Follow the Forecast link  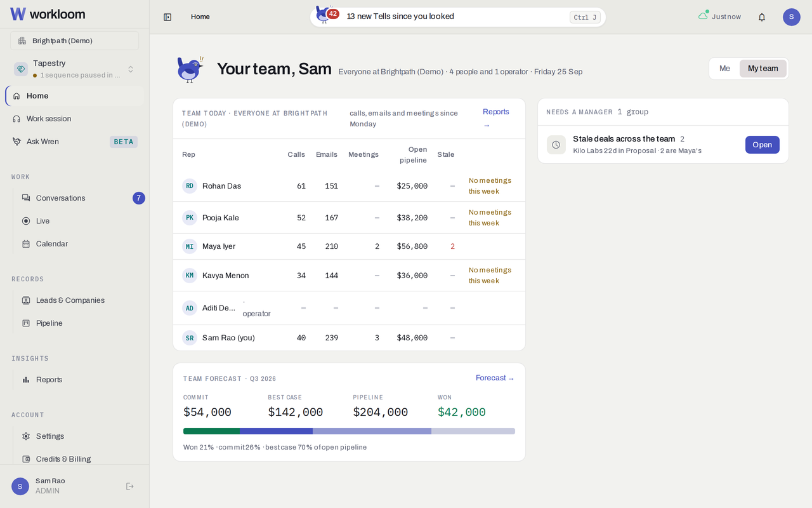[495, 378]
